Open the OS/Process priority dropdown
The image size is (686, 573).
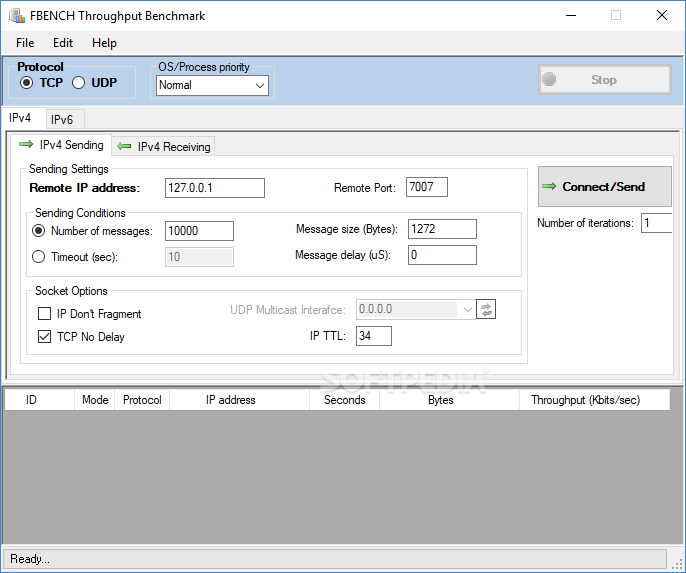[x=212, y=85]
